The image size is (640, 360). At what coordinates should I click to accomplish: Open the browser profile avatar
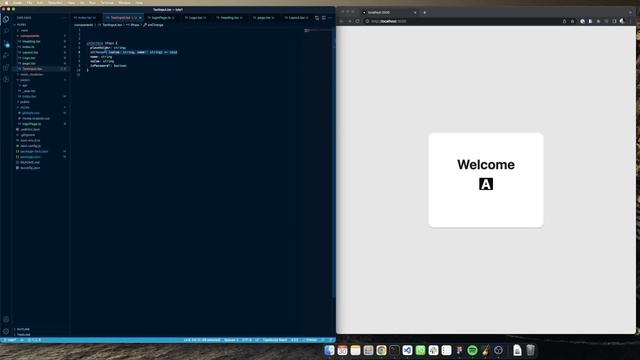pyautogui.click(x=622, y=21)
